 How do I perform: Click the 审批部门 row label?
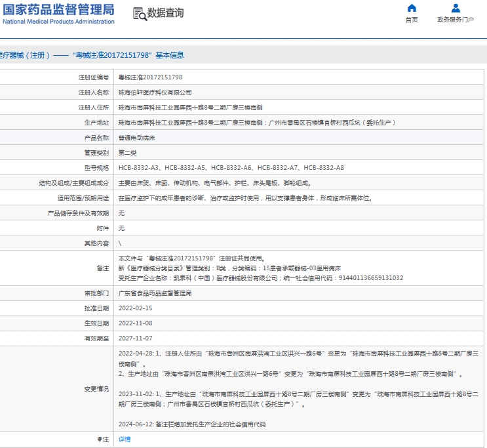point(96,293)
